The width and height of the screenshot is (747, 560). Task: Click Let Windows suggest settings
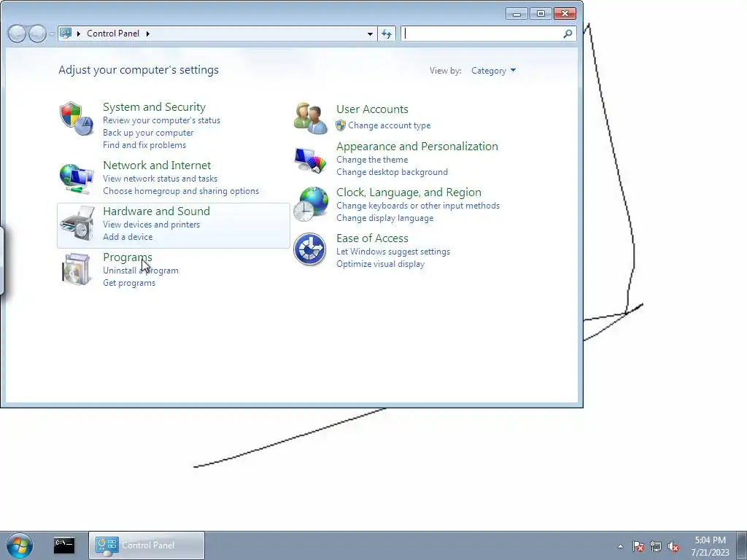(393, 252)
